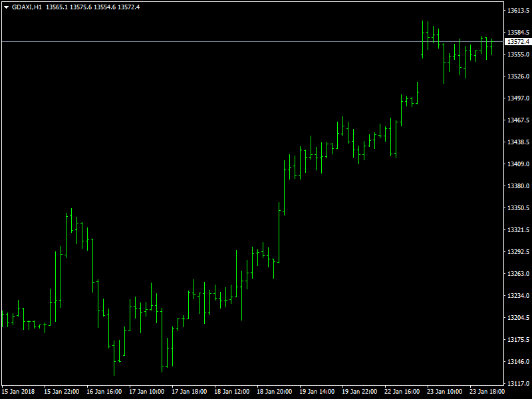Screen dimensions: 532x399
Task: Click the 23 Jan 18:00 time label
Action: [x=487, y=392]
